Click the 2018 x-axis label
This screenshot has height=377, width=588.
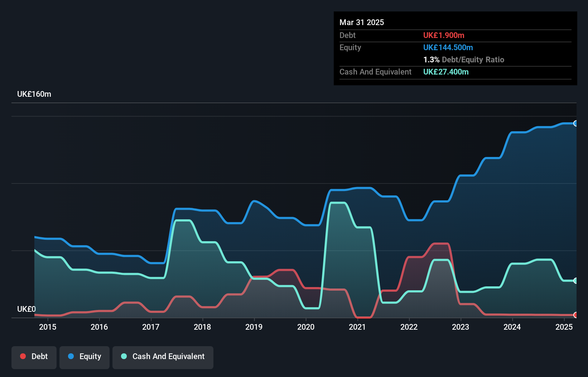point(202,327)
